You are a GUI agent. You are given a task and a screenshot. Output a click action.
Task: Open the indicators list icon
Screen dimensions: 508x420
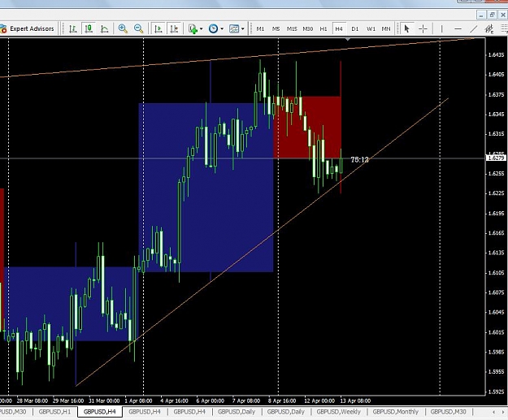[x=193, y=28]
